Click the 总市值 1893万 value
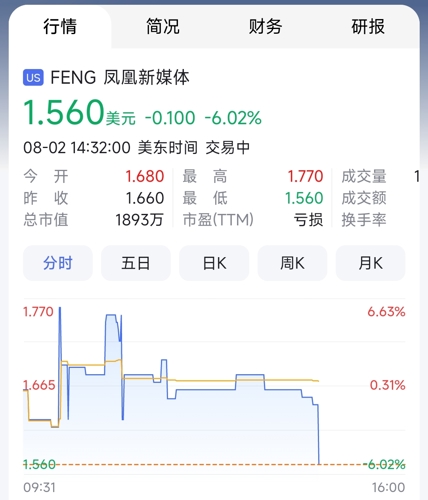Image resolution: width=428 pixels, height=500 pixels. click(139, 220)
